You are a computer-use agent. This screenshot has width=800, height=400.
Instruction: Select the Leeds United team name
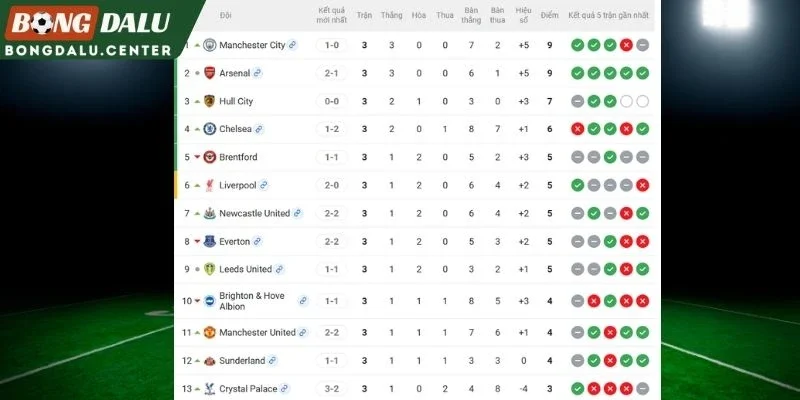(x=245, y=269)
